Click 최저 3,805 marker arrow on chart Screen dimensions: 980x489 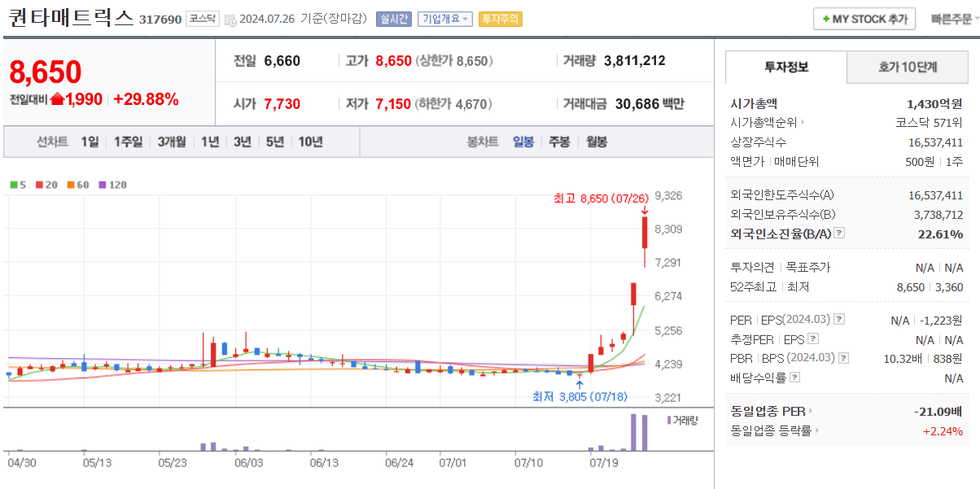click(x=579, y=384)
